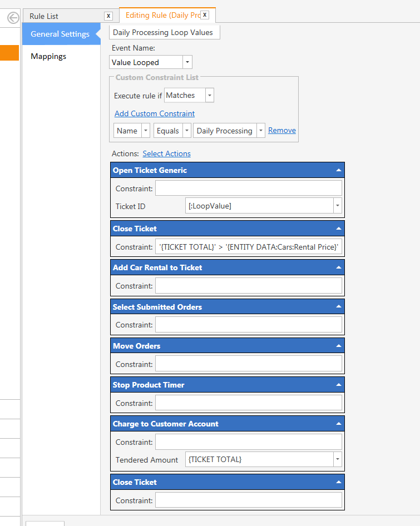Click Remove next to Daily Processing constraint

(282, 130)
